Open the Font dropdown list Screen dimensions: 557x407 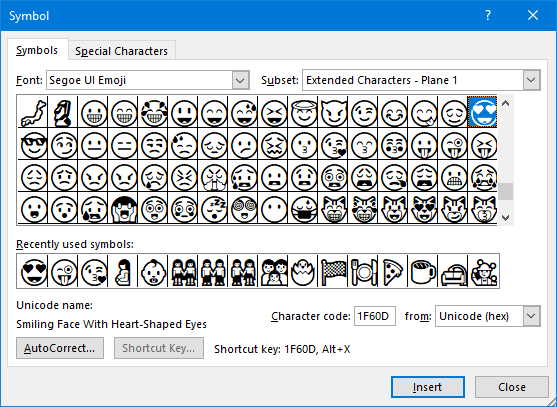[x=240, y=80]
